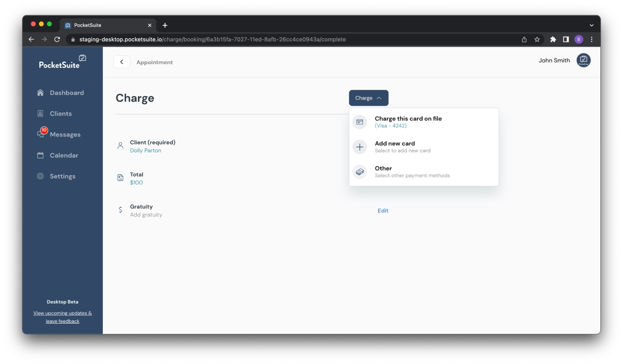Click the browser share icon
Image resolution: width=623 pixels, height=364 pixels.
[x=524, y=39]
